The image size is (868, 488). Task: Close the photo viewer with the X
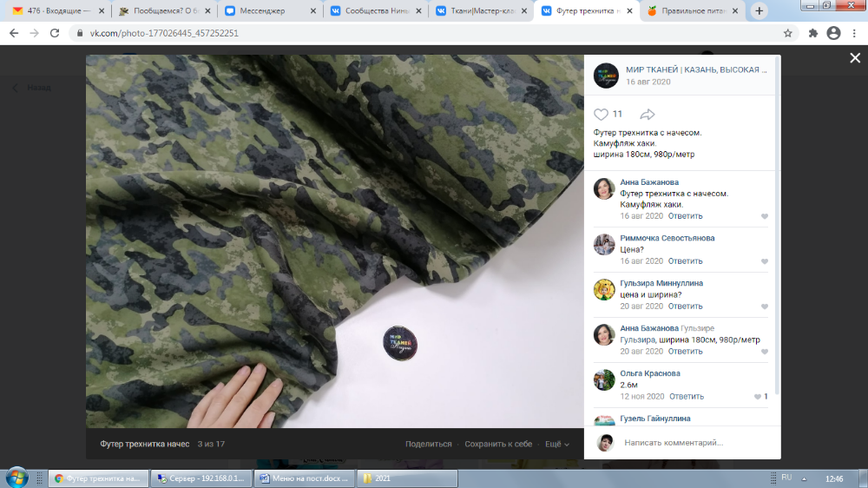pos(855,58)
